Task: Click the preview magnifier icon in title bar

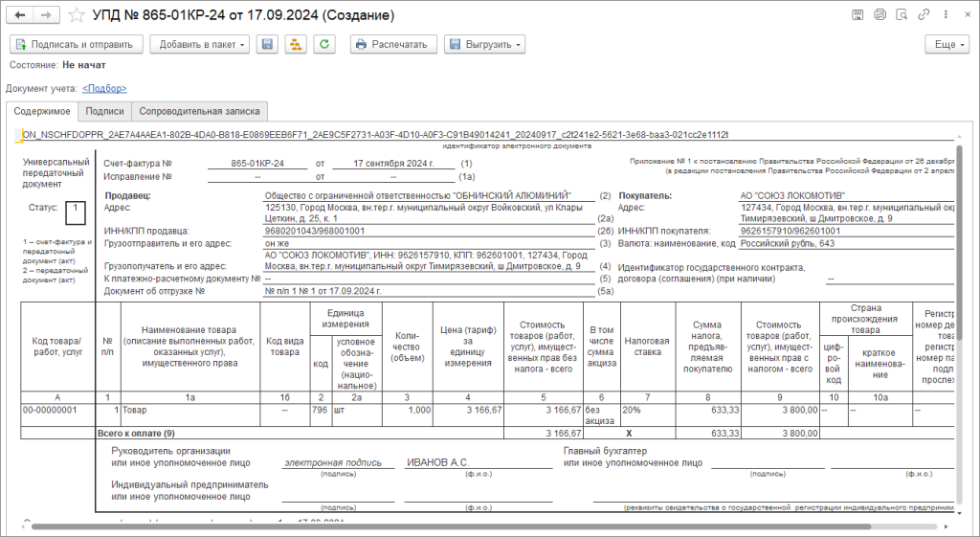Action: click(902, 14)
